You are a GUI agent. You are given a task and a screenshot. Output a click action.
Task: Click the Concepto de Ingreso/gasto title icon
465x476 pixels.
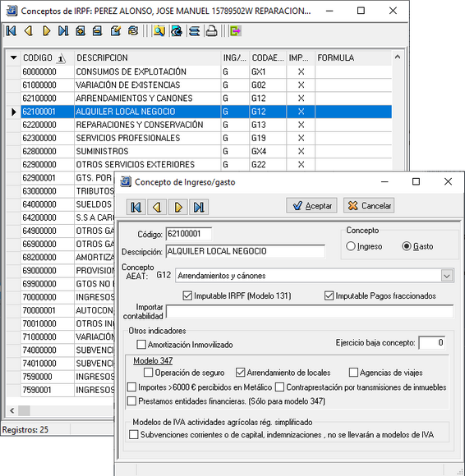[126, 182]
